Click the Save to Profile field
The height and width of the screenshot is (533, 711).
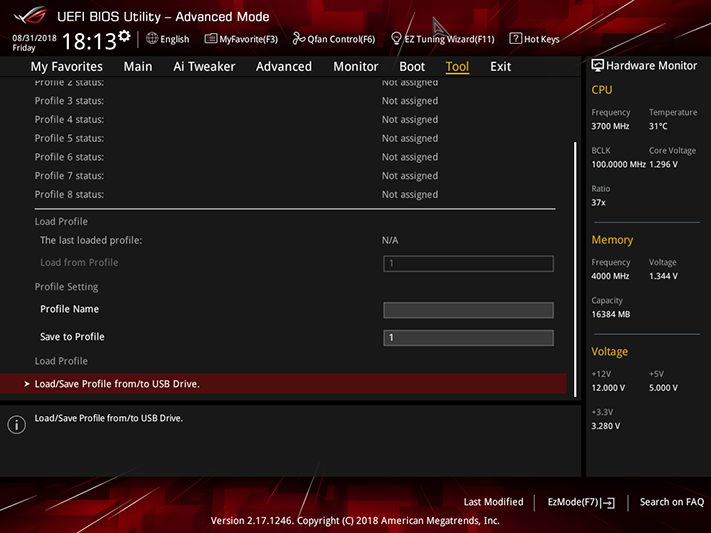pos(468,338)
